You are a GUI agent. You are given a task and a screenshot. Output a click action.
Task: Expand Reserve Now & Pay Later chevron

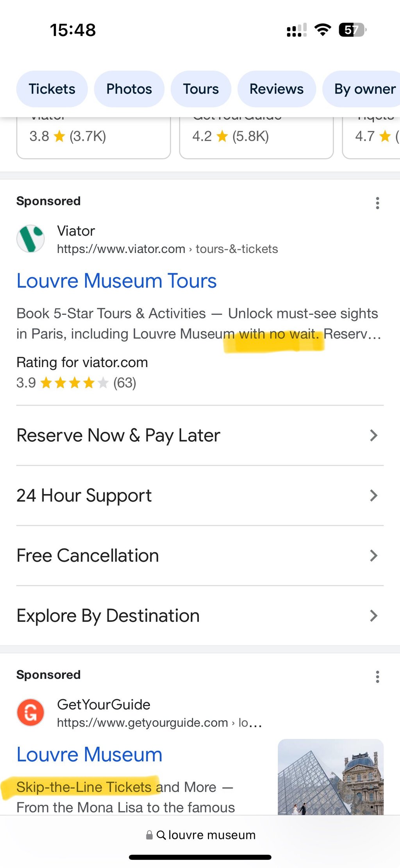tap(373, 436)
